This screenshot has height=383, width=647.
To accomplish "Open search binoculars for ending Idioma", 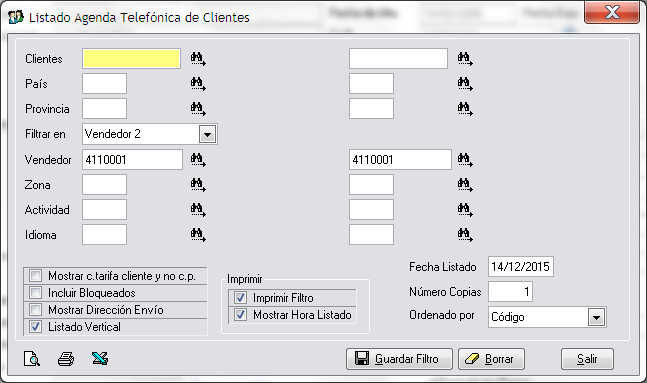I will click(465, 235).
